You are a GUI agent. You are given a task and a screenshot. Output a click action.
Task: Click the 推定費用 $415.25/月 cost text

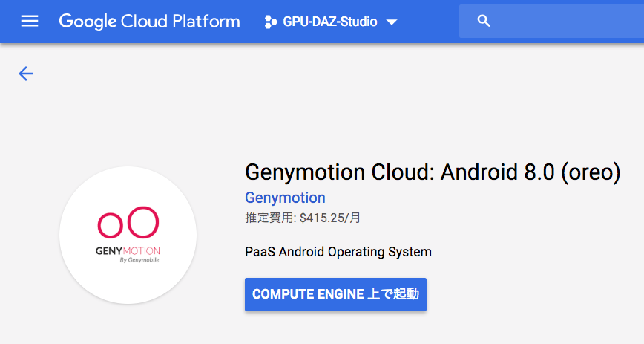point(303,218)
